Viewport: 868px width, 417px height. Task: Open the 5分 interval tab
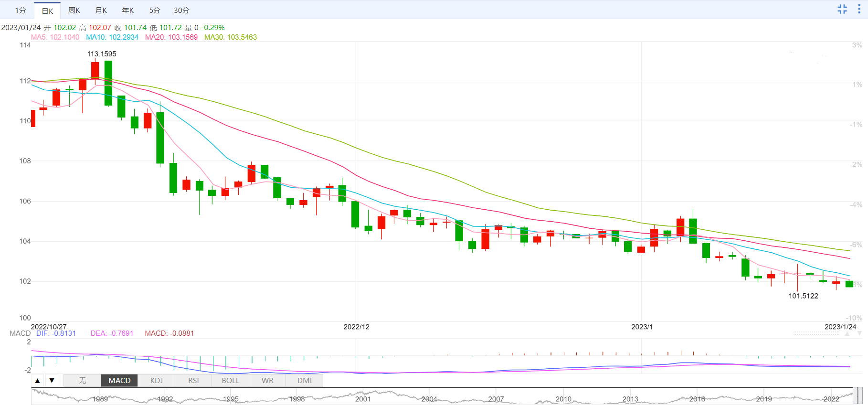pyautogui.click(x=155, y=11)
